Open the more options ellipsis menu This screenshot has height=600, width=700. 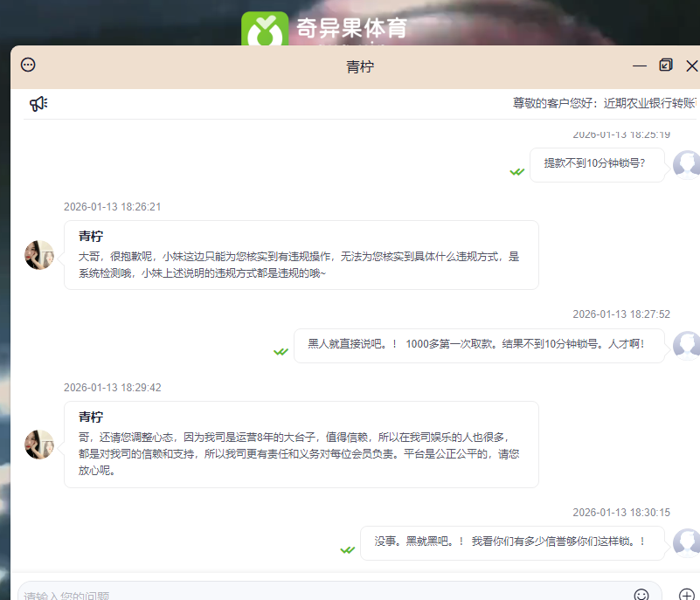(x=27, y=65)
